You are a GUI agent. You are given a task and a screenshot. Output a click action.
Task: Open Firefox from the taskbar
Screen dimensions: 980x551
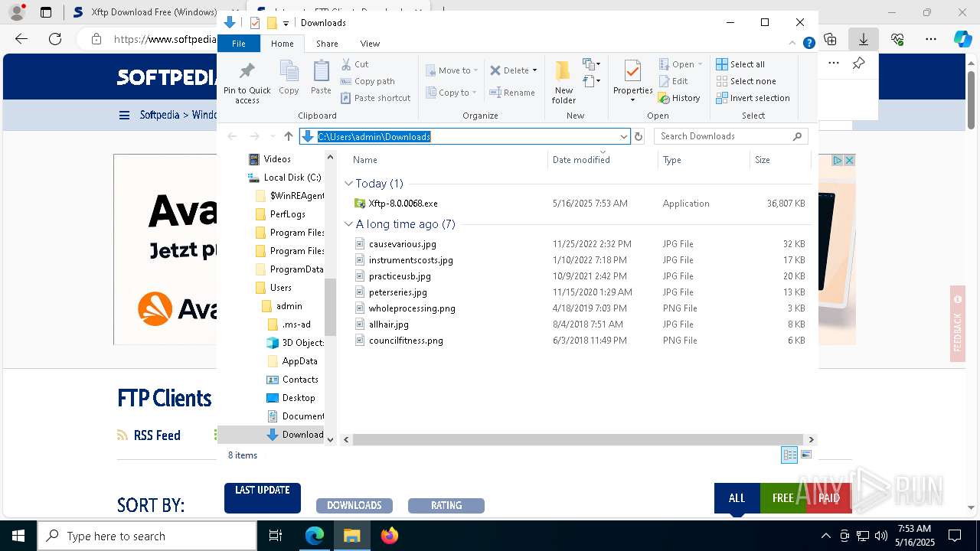pyautogui.click(x=389, y=536)
